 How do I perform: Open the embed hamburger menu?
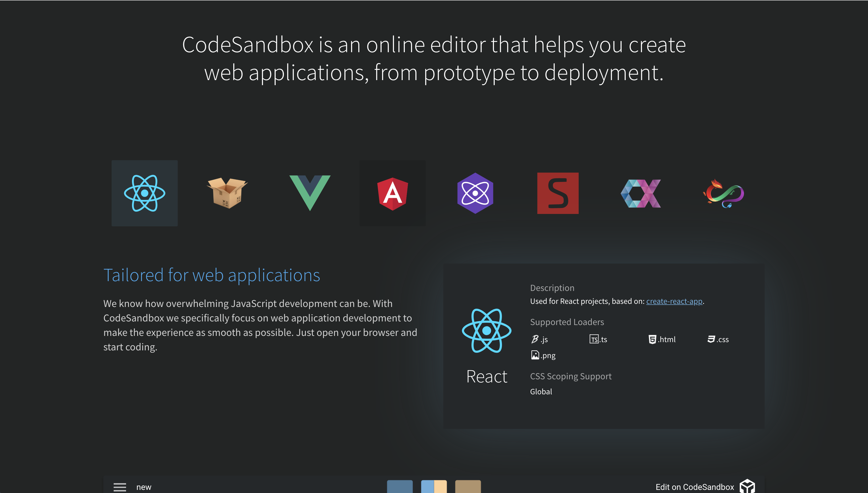tap(120, 487)
